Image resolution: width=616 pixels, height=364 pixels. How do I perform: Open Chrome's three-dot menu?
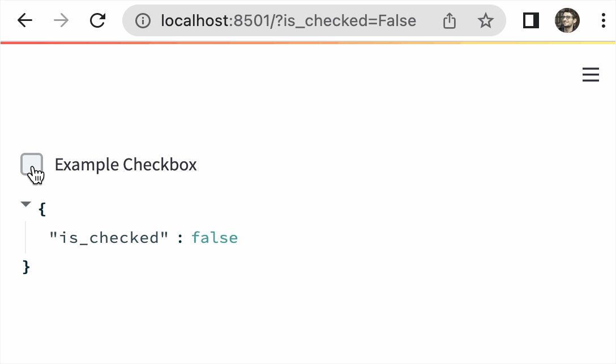(x=603, y=21)
